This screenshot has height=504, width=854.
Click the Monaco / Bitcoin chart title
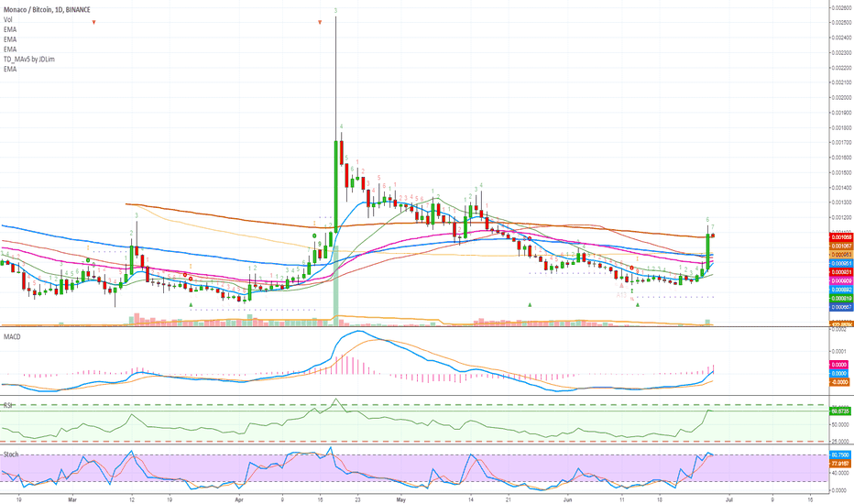click(47, 9)
